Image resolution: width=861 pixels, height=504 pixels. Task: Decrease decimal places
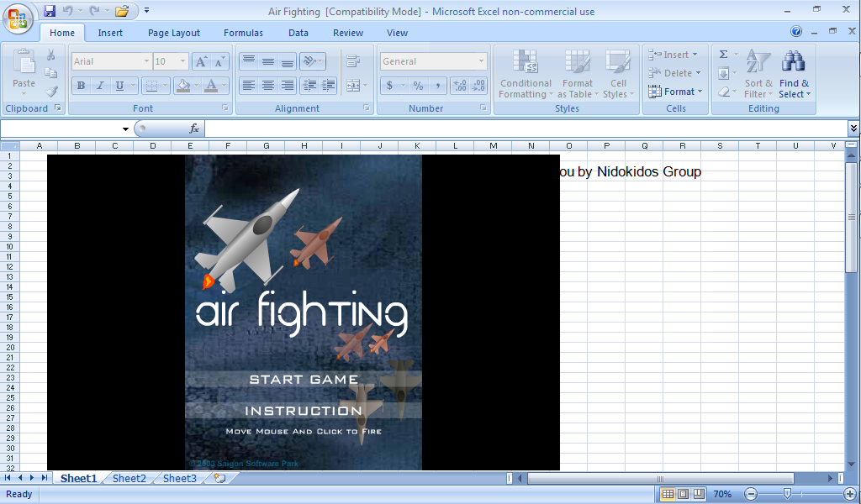point(478,86)
